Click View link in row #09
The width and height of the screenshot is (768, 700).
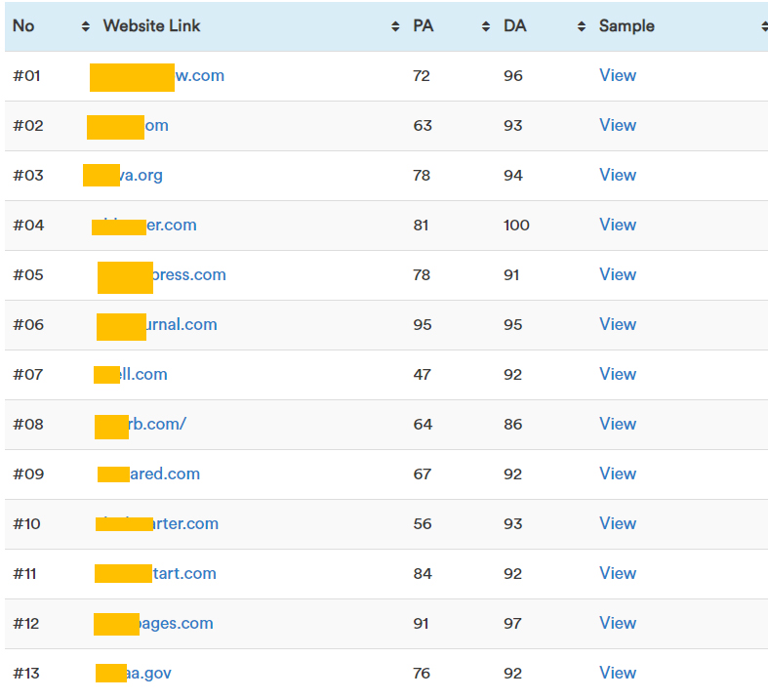(x=618, y=474)
